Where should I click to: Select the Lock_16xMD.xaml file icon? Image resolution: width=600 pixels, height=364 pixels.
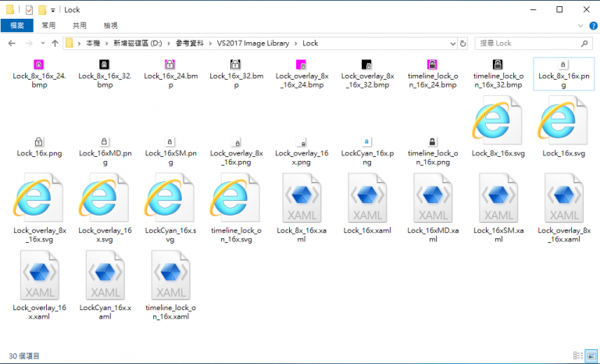[433, 198]
